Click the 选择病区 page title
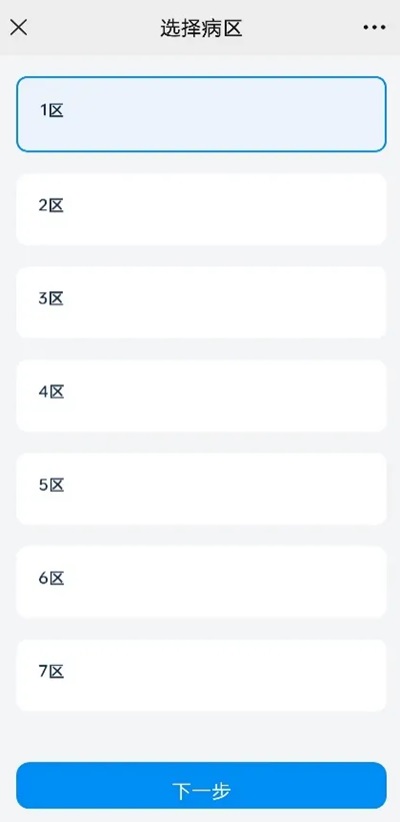Screen dimensions: 400x822 [x=201, y=29]
